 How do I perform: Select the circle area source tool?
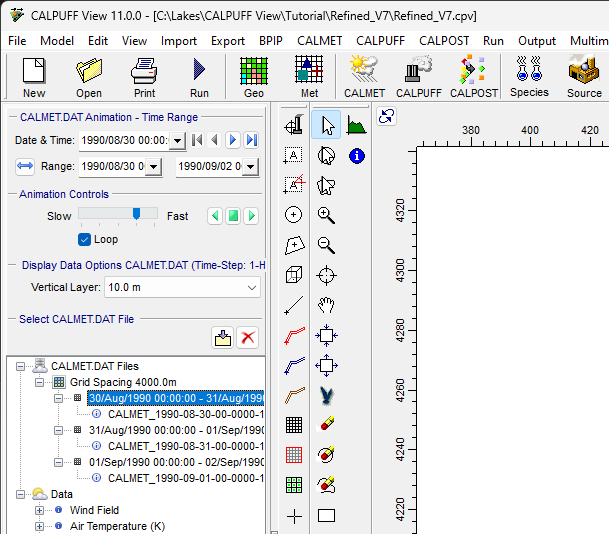click(x=294, y=215)
